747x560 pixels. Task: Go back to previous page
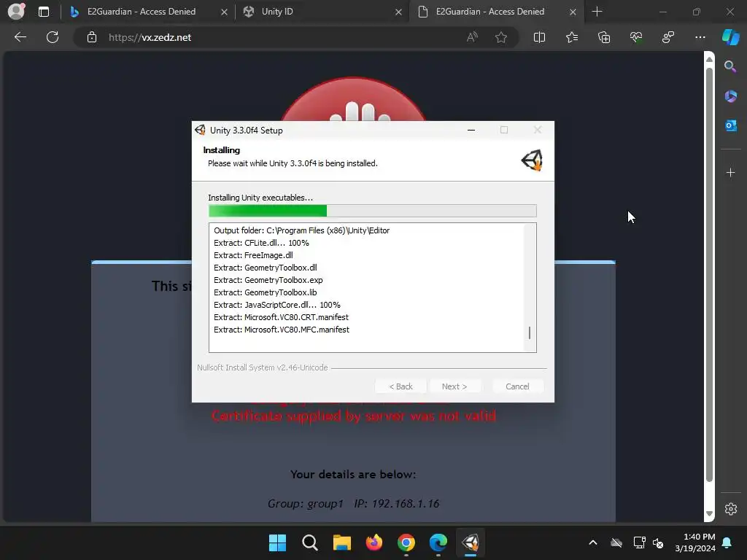coord(20,37)
